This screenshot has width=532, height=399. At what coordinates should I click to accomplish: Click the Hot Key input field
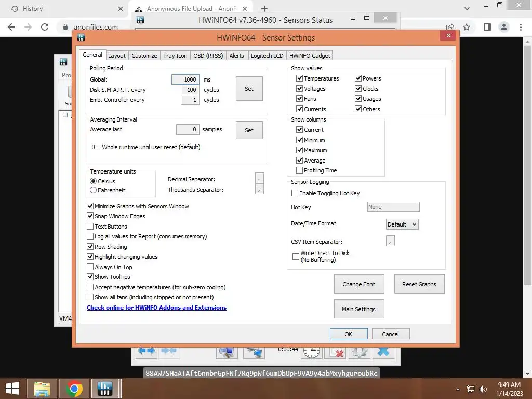click(x=393, y=207)
